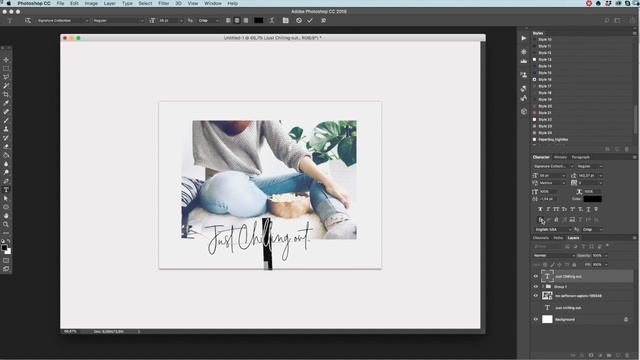Open the Window menu

(x=213, y=3)
